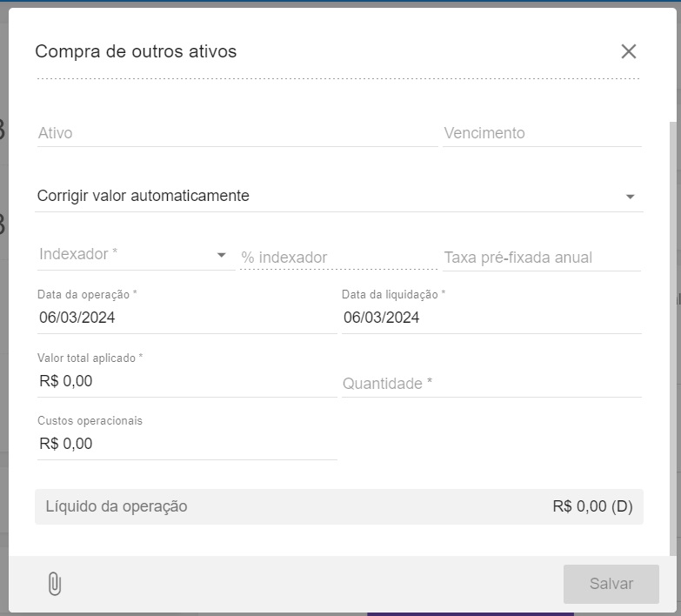Close the Compra de outros ativos dialog
Viewport: 681px width, 616px height.
pos(629,51)
